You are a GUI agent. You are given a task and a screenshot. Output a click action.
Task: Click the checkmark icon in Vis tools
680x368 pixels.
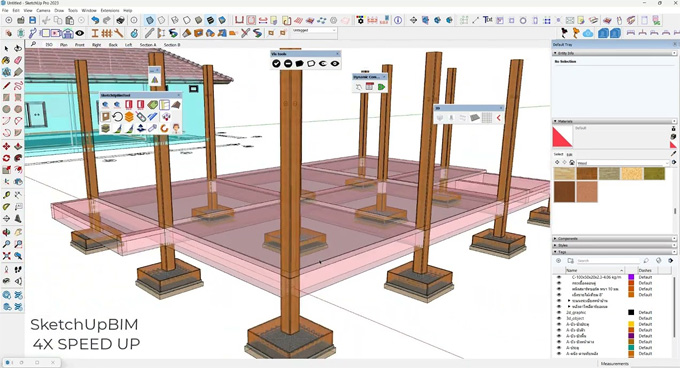pyautogui.click(x=276, y=64)
